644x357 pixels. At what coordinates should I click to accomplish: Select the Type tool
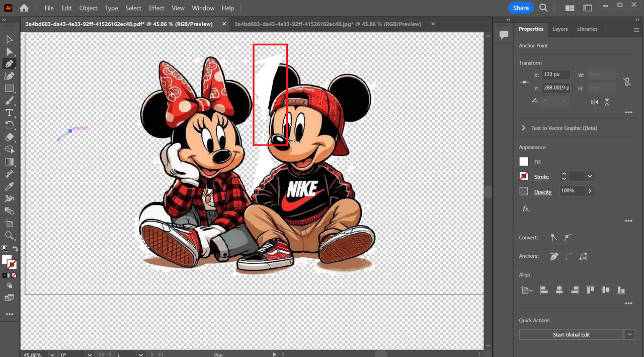coord(9,113)
